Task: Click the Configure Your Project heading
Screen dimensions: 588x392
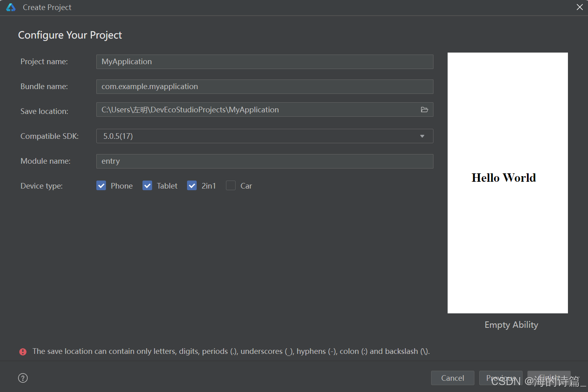Action: click(70, 35)
